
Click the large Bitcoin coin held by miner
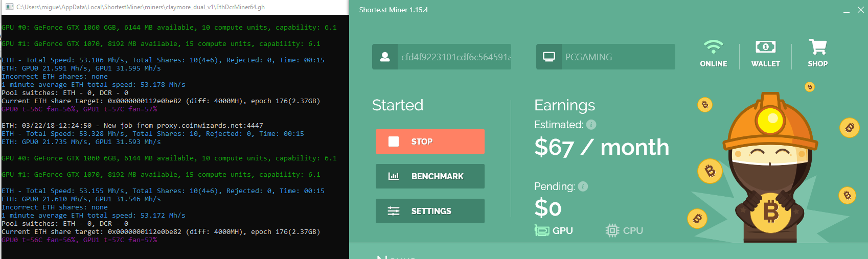[x=770, y=211]
